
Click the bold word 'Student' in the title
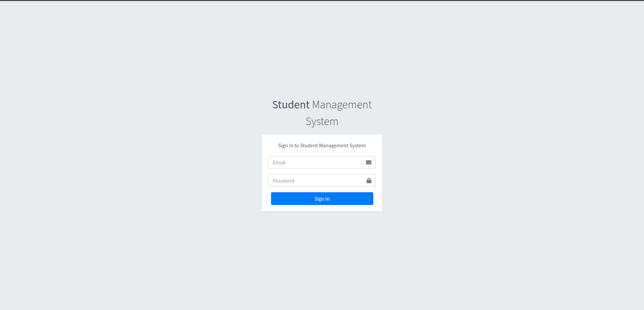point(290,104)
